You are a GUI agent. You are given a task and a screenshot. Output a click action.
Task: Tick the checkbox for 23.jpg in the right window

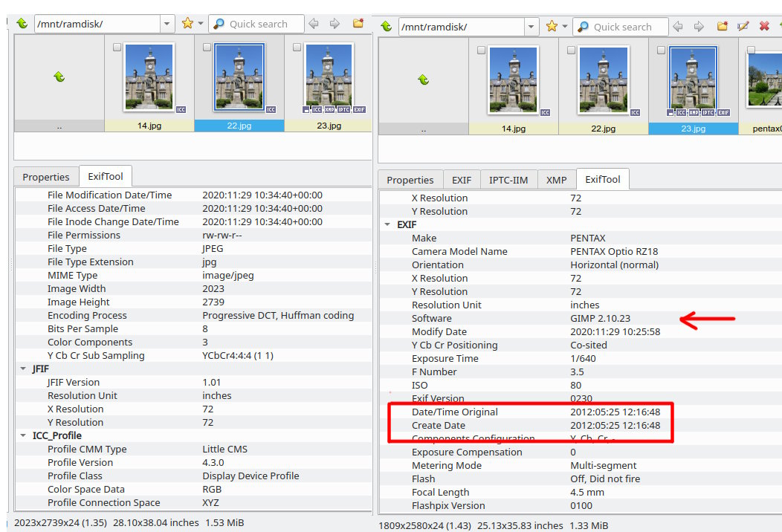pos(661,51)
